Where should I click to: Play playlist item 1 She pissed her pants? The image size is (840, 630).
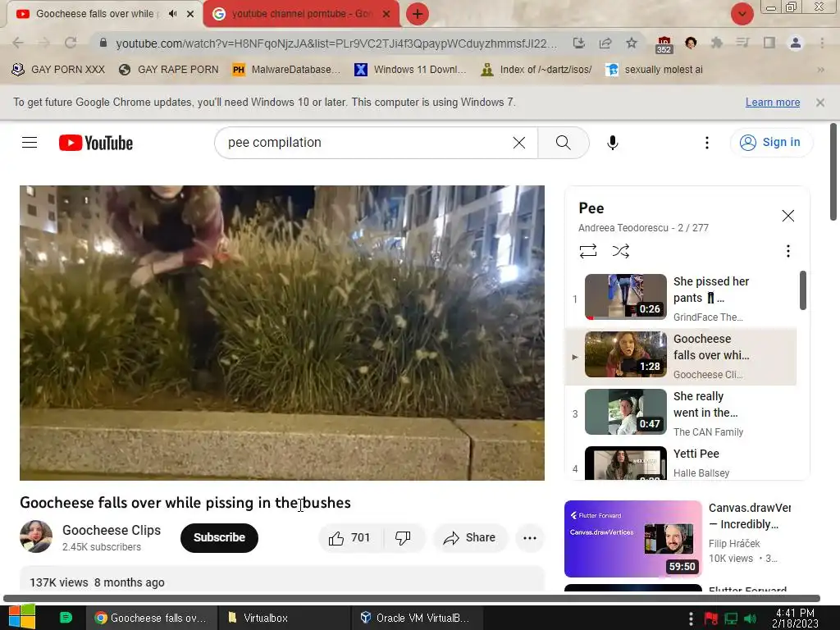[680, 298]
